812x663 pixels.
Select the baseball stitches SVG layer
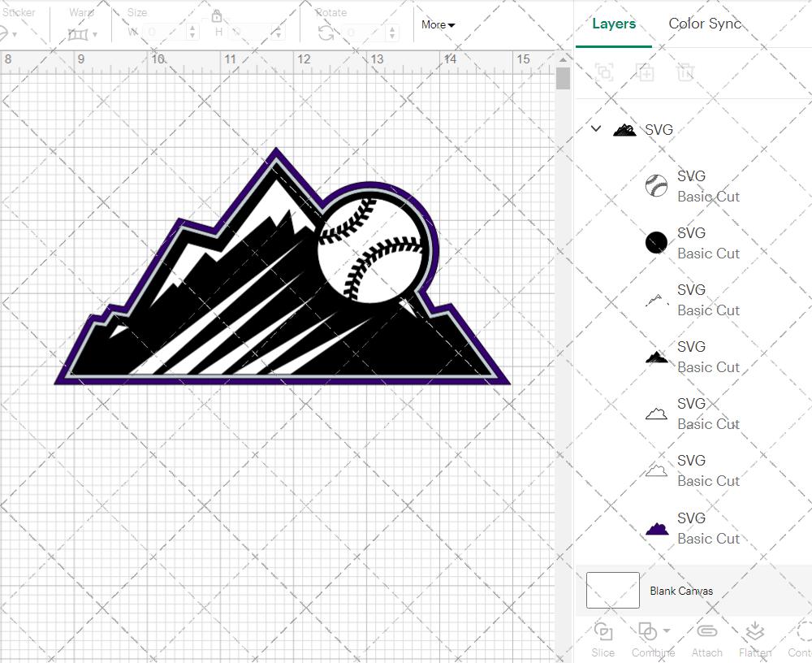(694, 186)
